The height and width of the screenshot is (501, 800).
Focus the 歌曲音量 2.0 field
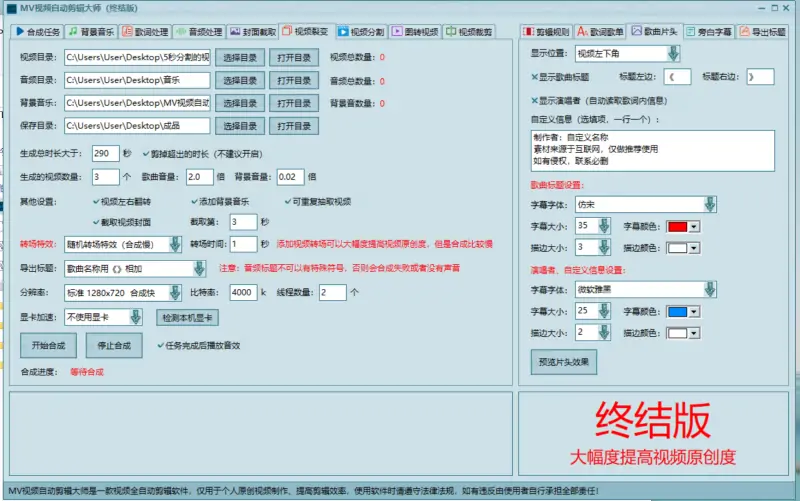tap(199, 177)
